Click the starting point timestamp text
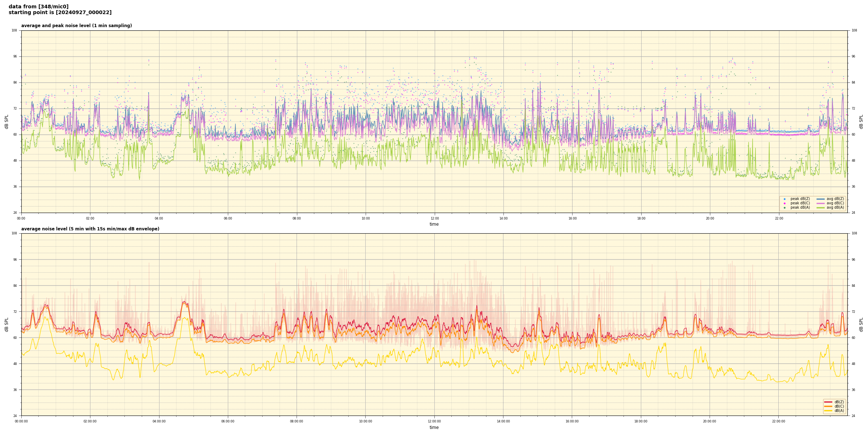Screen dimensions: 868x434 point(60,13)
